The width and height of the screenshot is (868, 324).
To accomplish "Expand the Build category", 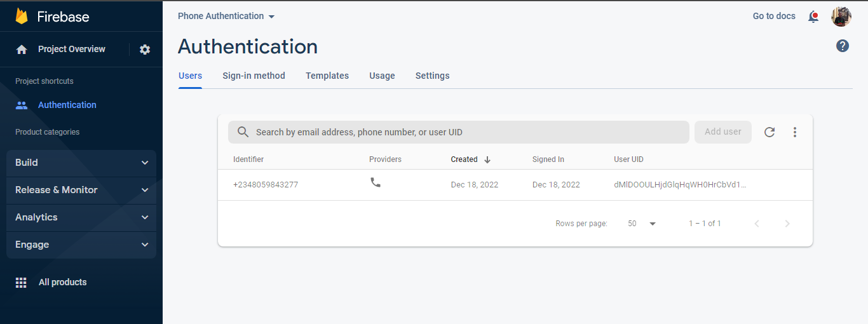I will pos(81,163).
